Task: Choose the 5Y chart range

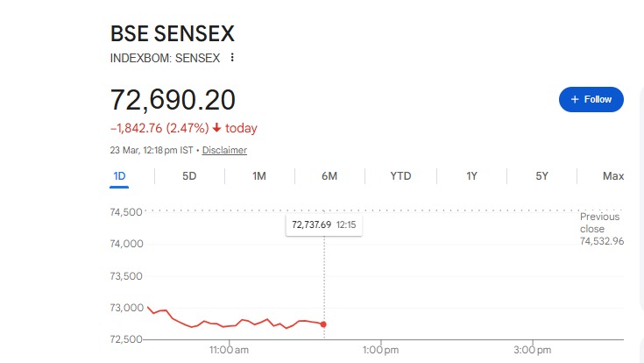Action: (x=541, y=176)
